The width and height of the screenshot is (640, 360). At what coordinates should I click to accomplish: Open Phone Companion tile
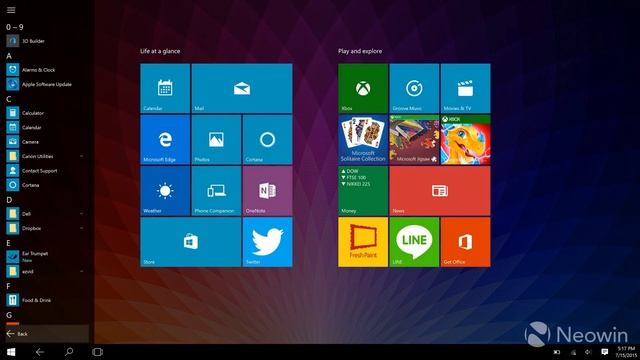point(216,191)
